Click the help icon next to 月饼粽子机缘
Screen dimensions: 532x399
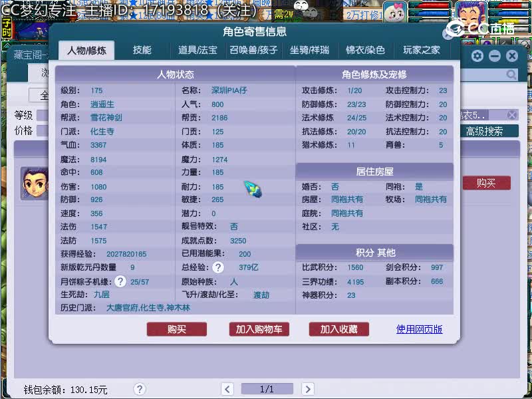120,281
